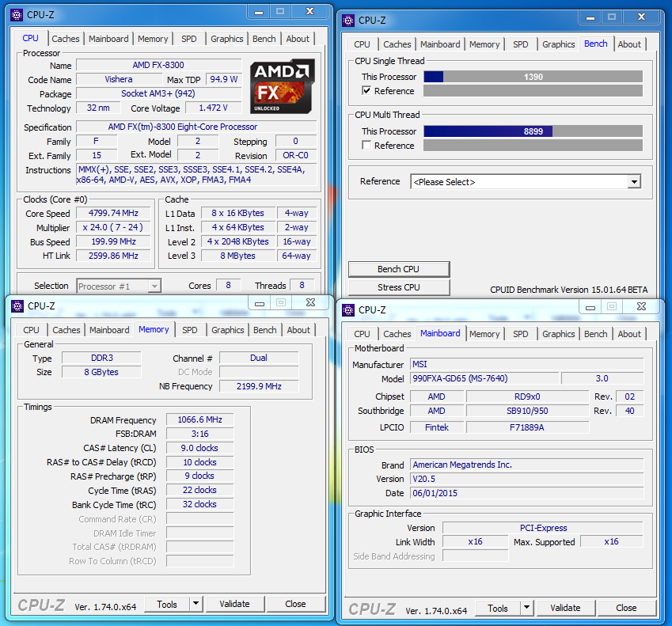The height and width of the screenshot is (626, 672).
Task: Click the LPCIO chip value F71889A
Action: [527, 427]
